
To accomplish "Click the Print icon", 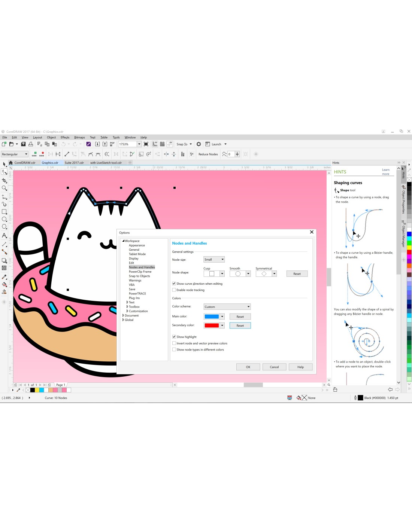I will click(31, 144).
